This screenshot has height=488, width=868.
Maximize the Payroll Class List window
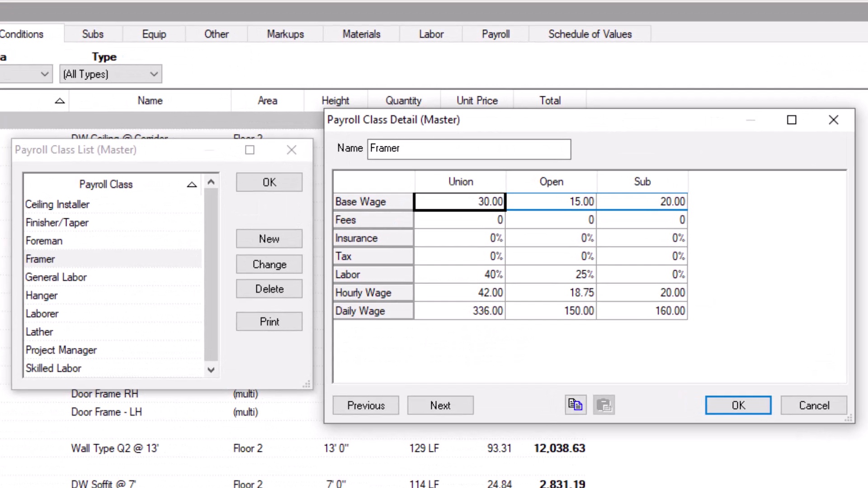[x=250, y=150]
